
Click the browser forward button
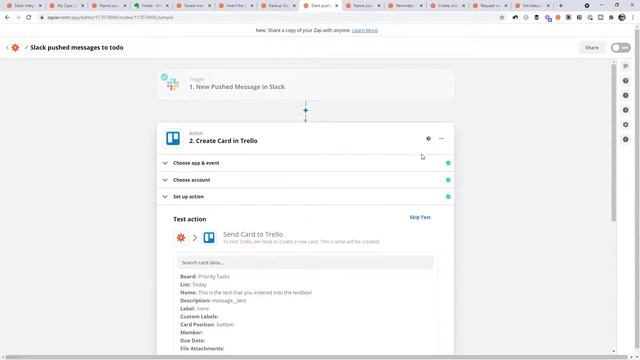tap(18, 18)
